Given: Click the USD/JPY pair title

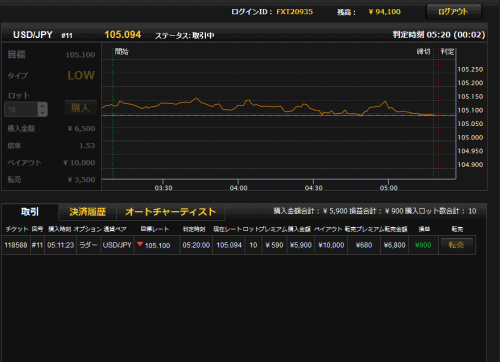Looking at the screenshot, I should coord(33,35).
